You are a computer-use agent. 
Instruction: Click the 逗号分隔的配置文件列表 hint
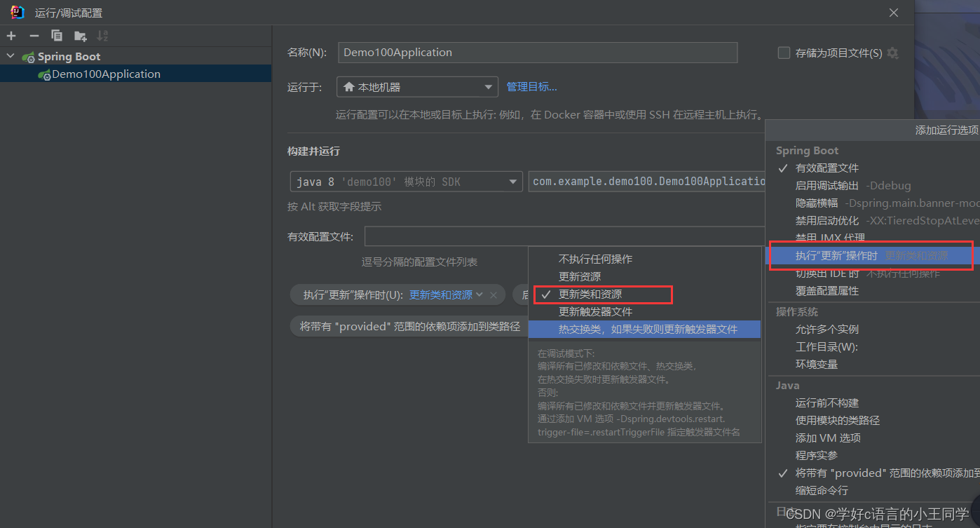419,262
